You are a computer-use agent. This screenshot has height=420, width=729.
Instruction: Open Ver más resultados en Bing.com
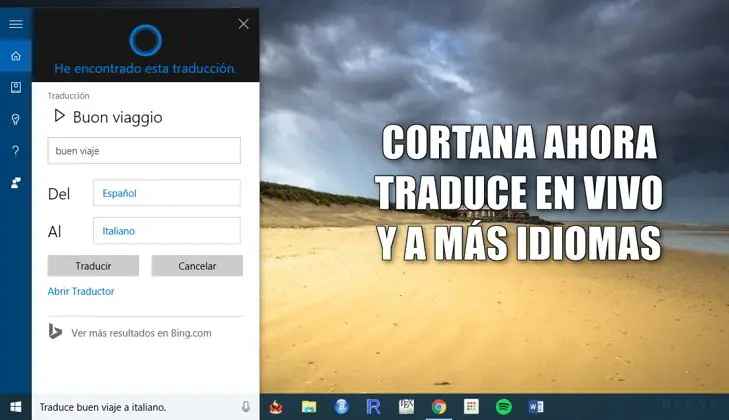tap(141, 333)
